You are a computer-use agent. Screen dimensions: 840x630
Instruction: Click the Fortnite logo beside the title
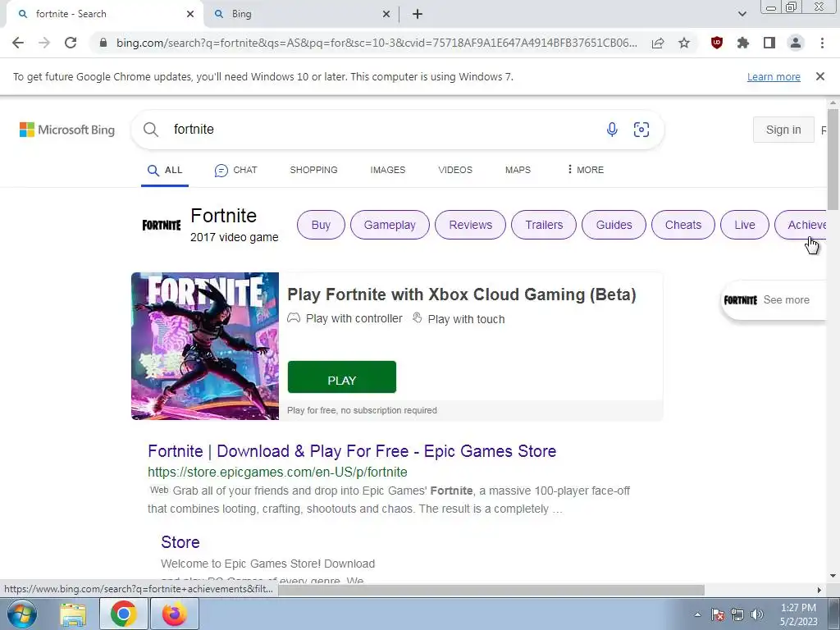click(162, 225)
